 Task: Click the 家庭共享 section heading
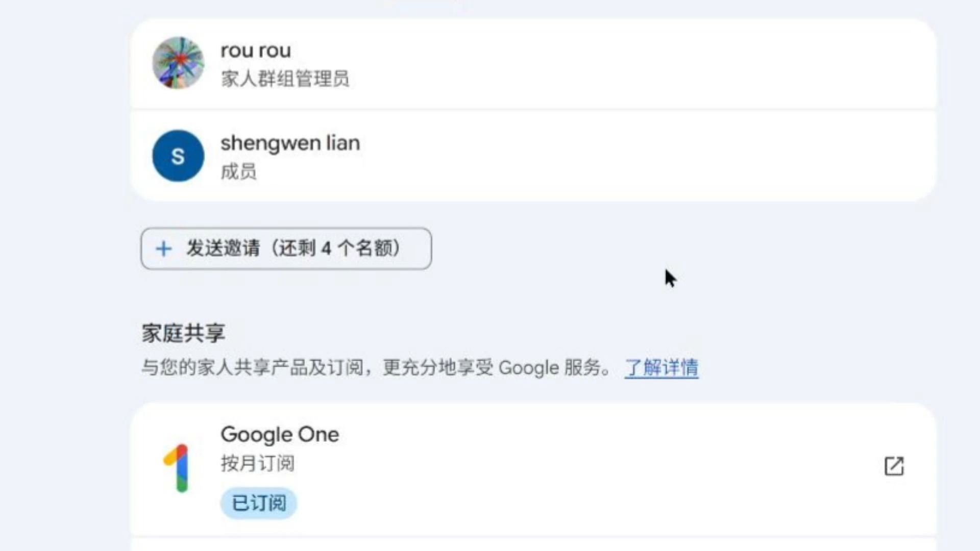(183, 333)
